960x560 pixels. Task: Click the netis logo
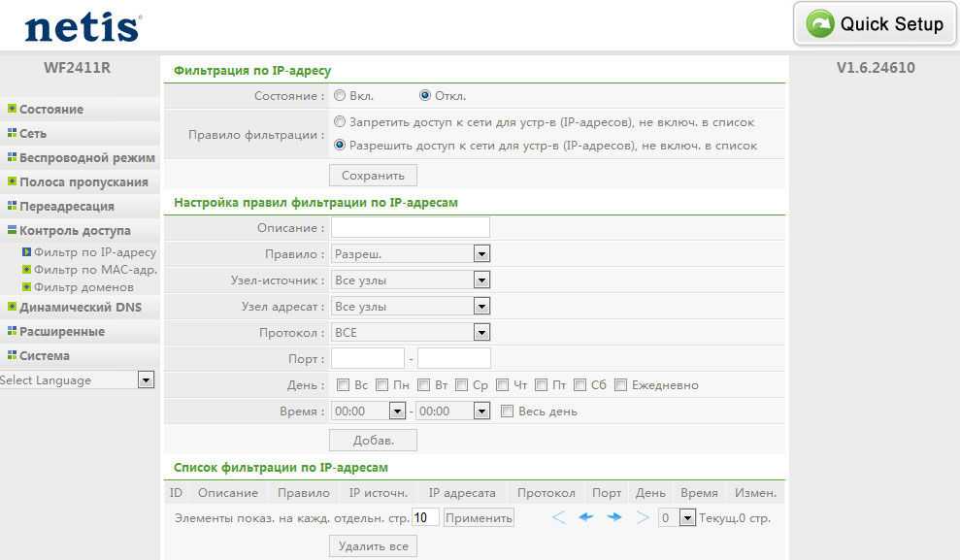tap(83, 26)
